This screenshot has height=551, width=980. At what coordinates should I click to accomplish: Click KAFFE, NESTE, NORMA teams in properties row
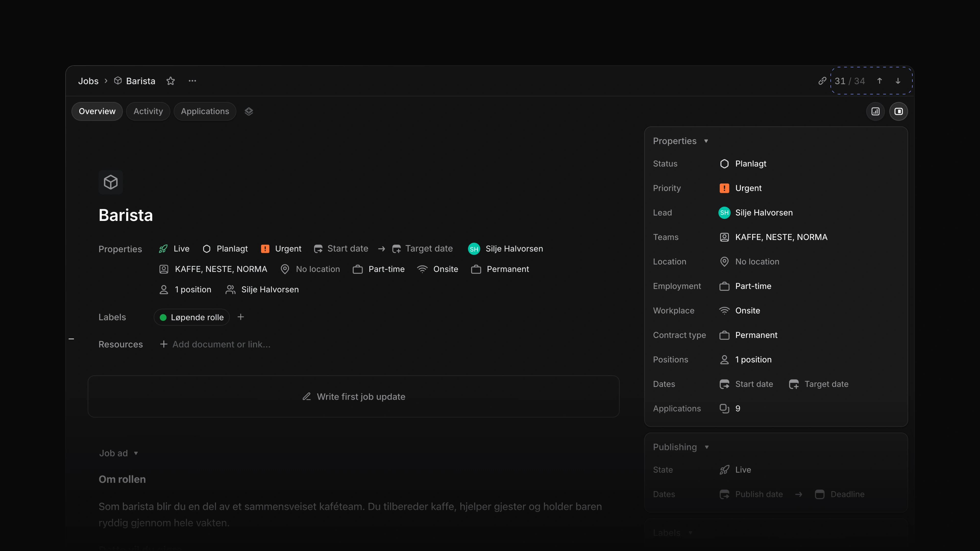213,269
